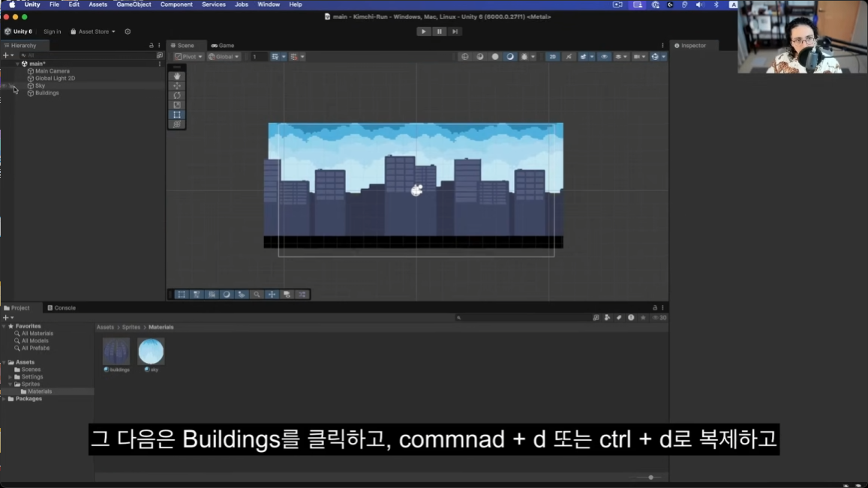Select the Transform tool
The height and width of the screenshot is (488, 868).
177,124
